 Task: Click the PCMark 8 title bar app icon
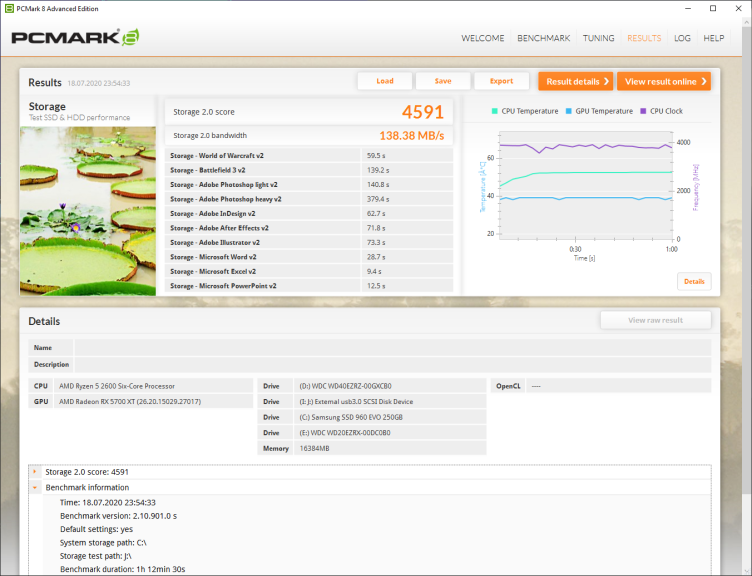(x=9, y=8)
